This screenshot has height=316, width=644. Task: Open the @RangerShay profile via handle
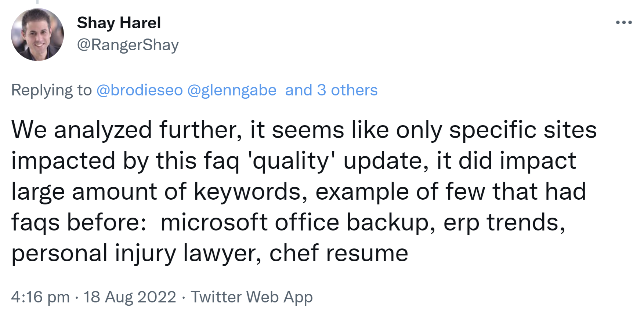tap(127, 44)
